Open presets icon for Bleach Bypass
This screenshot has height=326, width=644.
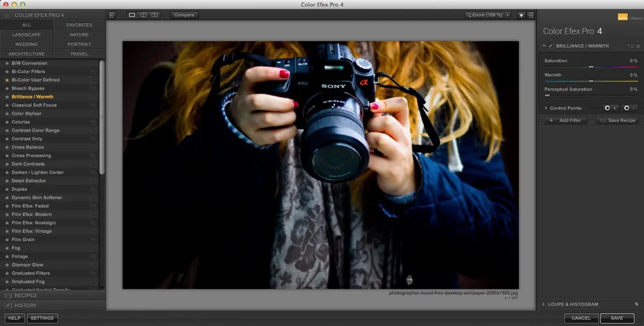point(93,88)
